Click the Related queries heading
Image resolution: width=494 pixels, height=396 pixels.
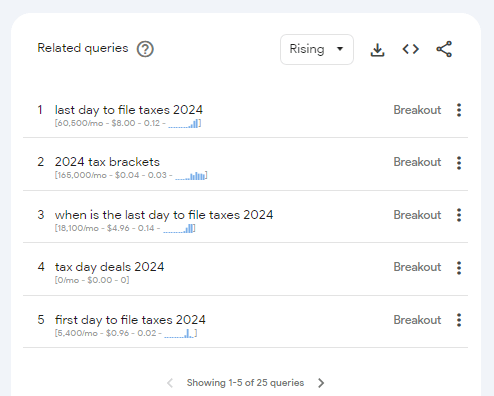pos(83,48)
